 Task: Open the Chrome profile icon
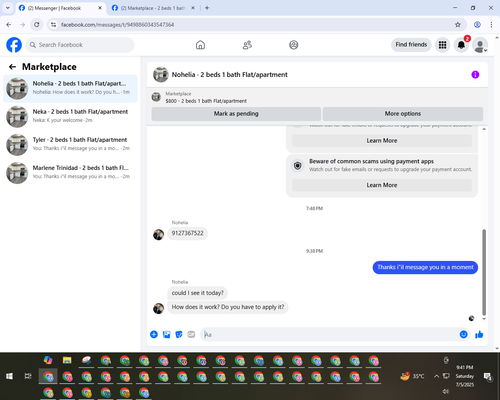477,25
